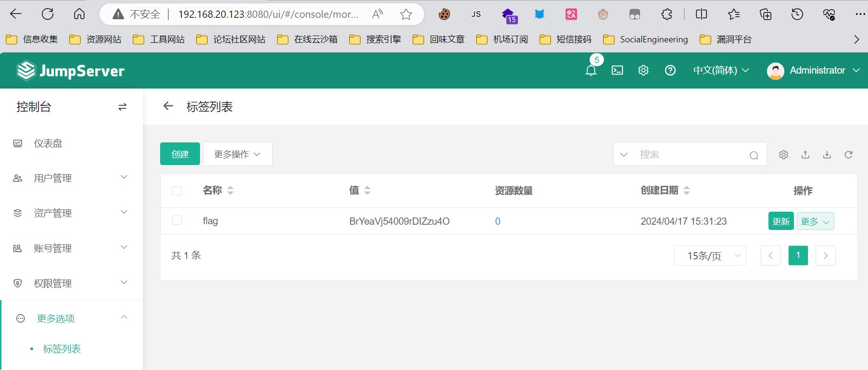Viewport: 868px width, 370px height.
Task: Click into the 搜索 input field
Action: 690,154
